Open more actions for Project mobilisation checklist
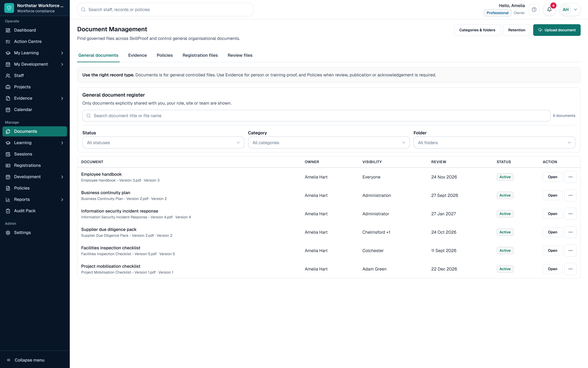 pos(571,269)
